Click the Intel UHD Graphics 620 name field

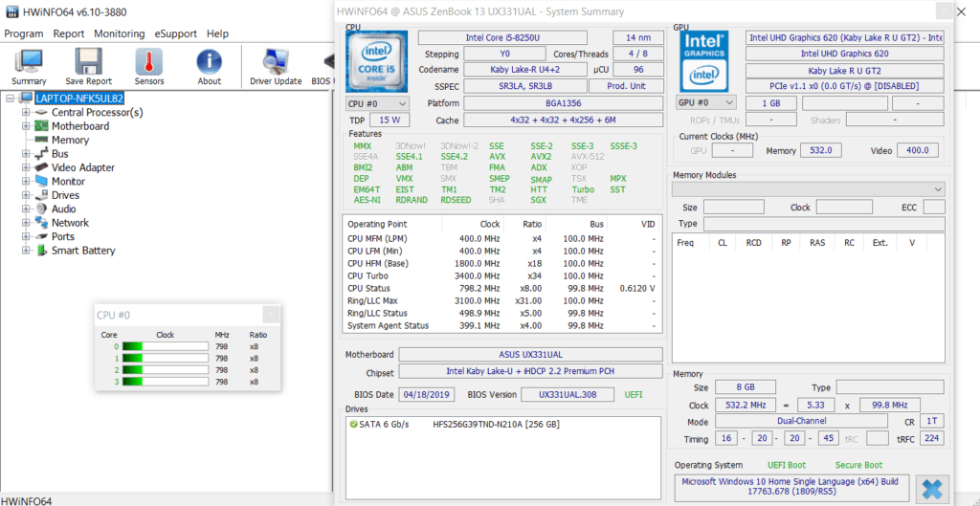844,54
